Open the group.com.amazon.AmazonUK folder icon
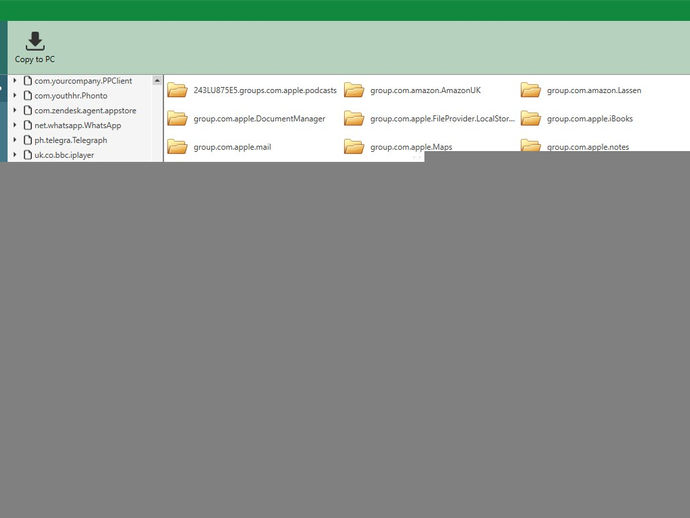 [x=354, y=90]
